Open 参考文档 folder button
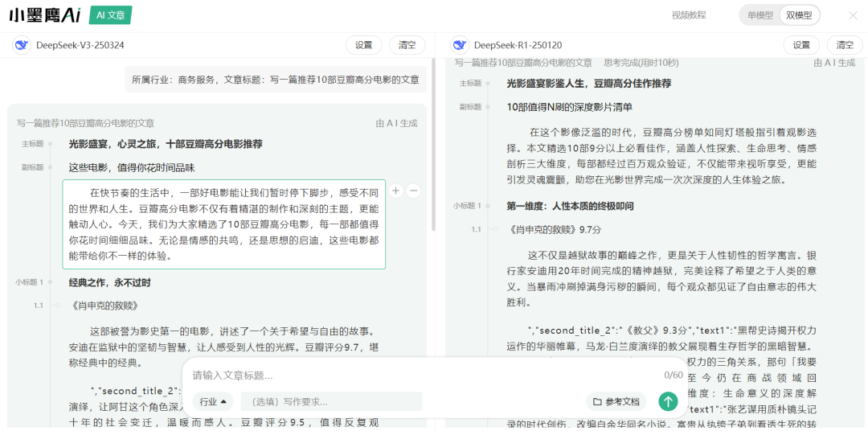Image resolution: width=868 pixels, height=431 pixels. tap(616, 401)
